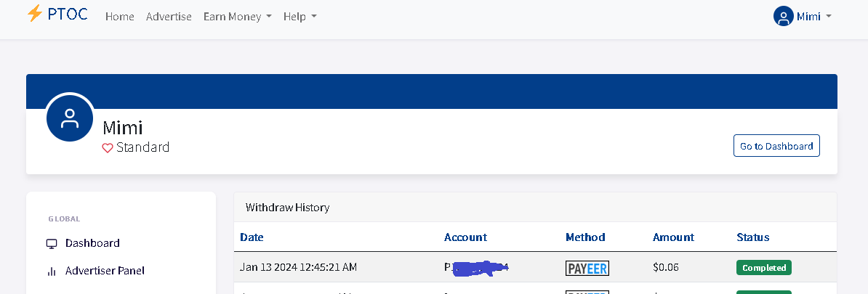
Task: Click the large profile avatar circle
Action: [70, 118]
